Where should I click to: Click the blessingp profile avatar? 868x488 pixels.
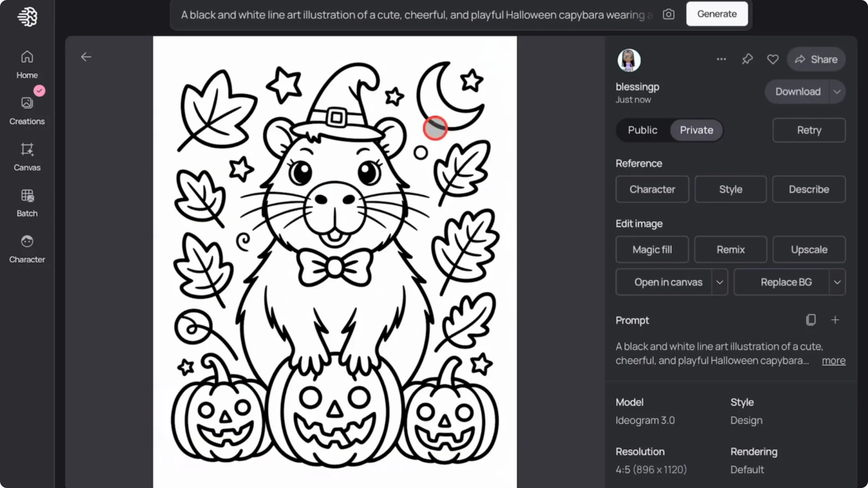[629, 60]
